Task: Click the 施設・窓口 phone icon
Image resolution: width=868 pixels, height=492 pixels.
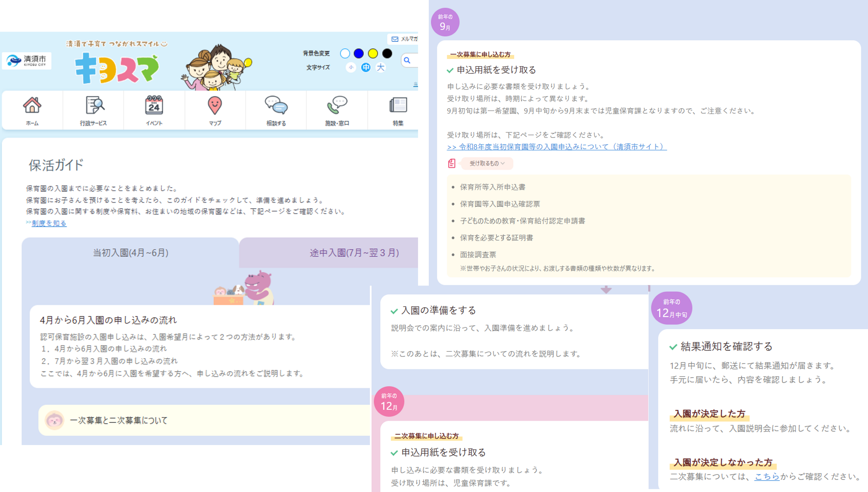Action: [x=337, y=105]
